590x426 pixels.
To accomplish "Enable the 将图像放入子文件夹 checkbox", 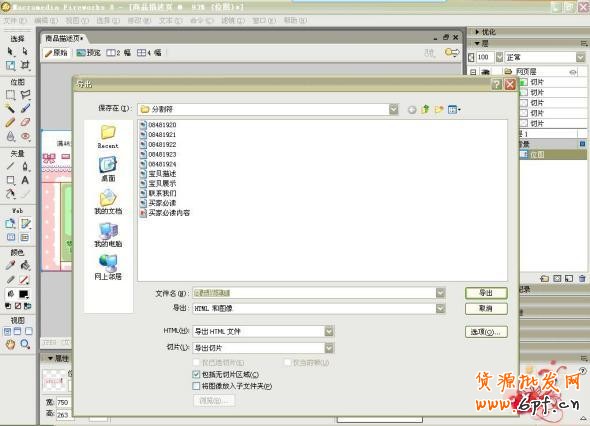I will pos(196,386).
